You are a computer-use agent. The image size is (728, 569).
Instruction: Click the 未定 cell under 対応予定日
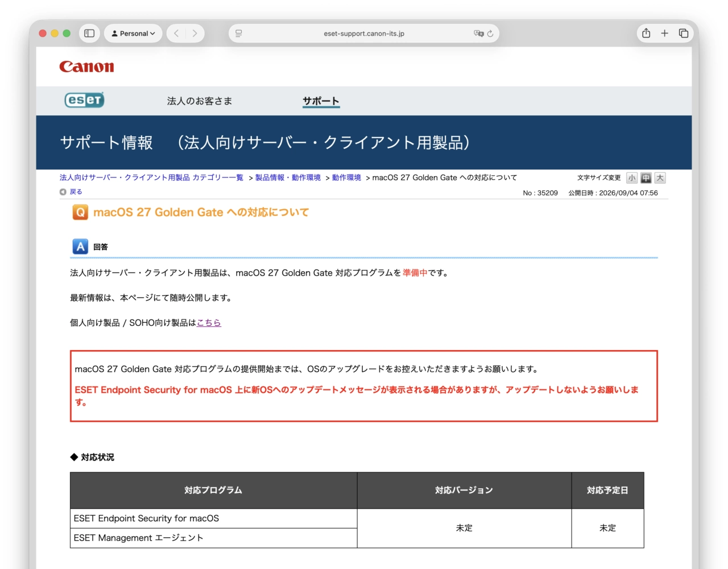[x=607, y=528]
